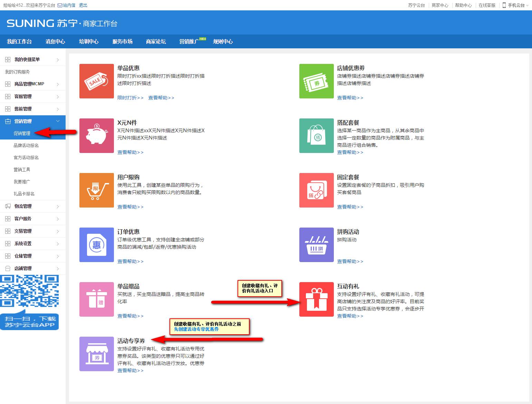Screen dimensions: 532x404
Task: Expand the 商品管理MCMP chevron
Action: pyautogui.click(x=58, y=84)
